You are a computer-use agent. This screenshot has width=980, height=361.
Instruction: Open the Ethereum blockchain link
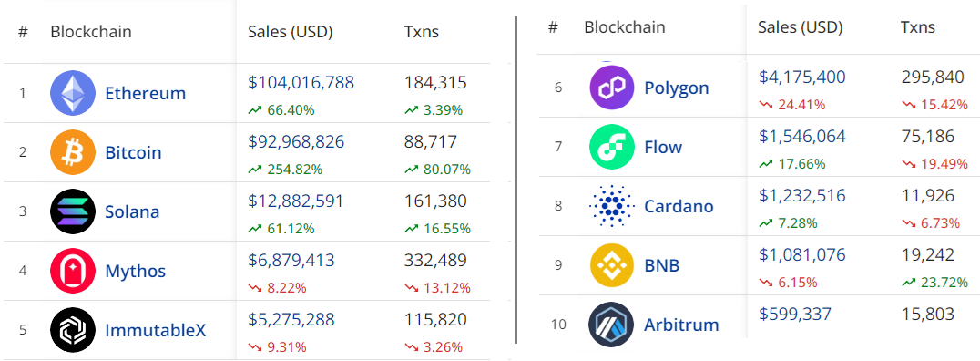(x=146, y=93)
